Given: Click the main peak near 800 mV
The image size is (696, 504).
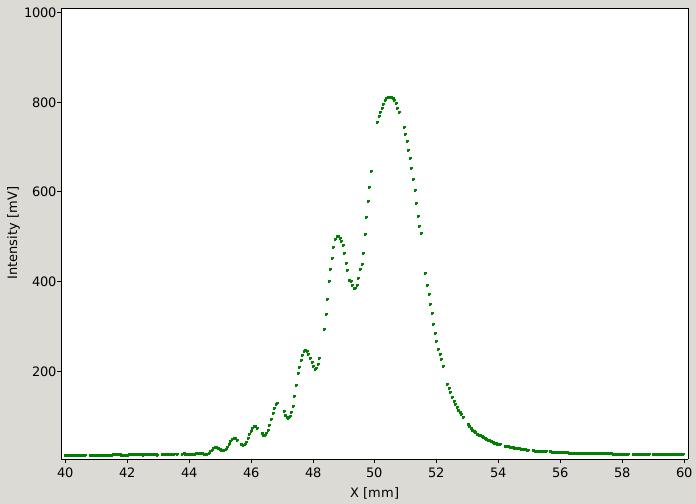Looking at the screenshot, I should pyautogui.click(x=390, y=98).
